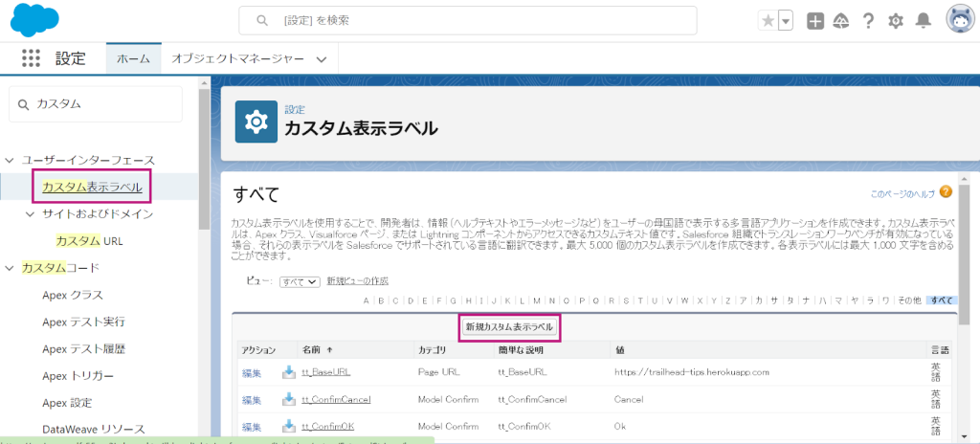Click the quick find box containing カスタム
The image size is (980, 444).
coord(96,103)
